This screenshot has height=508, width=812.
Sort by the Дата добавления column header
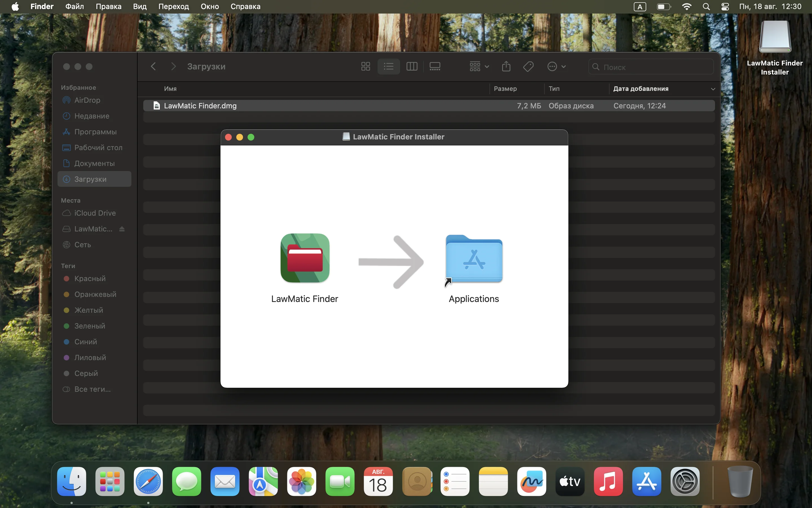tap(641, 89)
